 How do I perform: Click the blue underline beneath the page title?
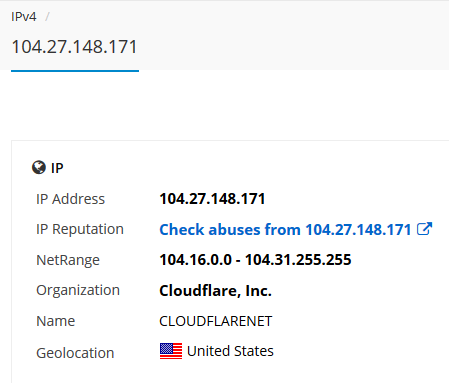tap(75, 71)
